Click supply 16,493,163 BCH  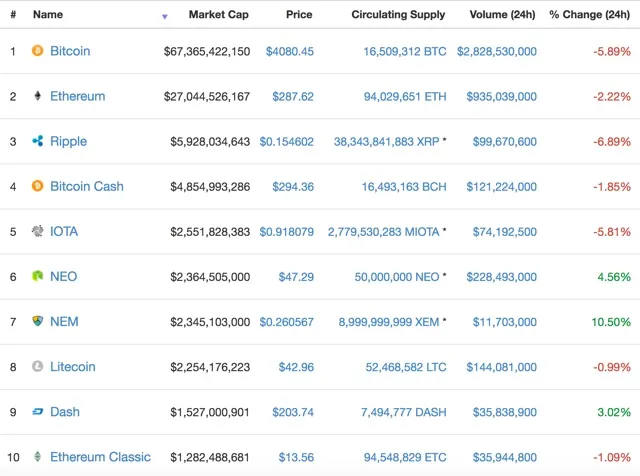404,187
